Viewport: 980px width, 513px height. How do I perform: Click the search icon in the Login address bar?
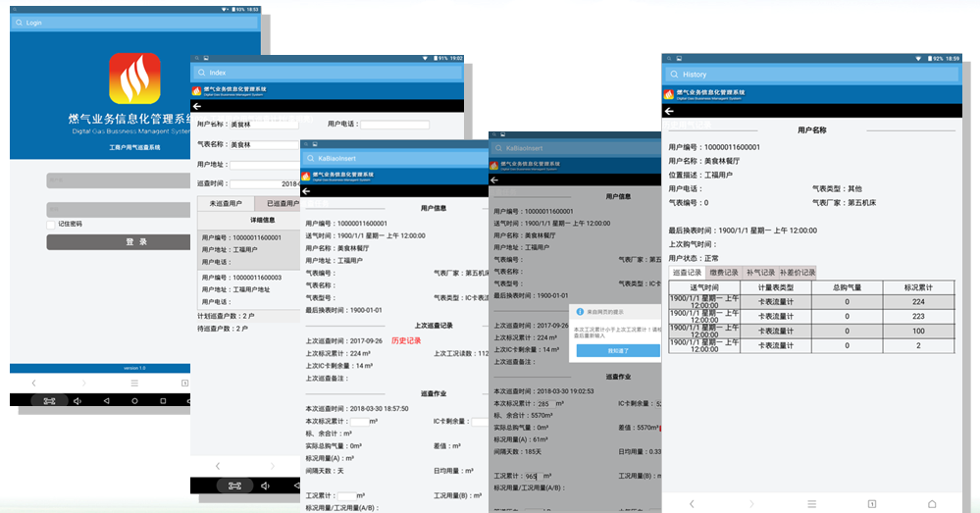pyautogui.click(x=20, y=23)
